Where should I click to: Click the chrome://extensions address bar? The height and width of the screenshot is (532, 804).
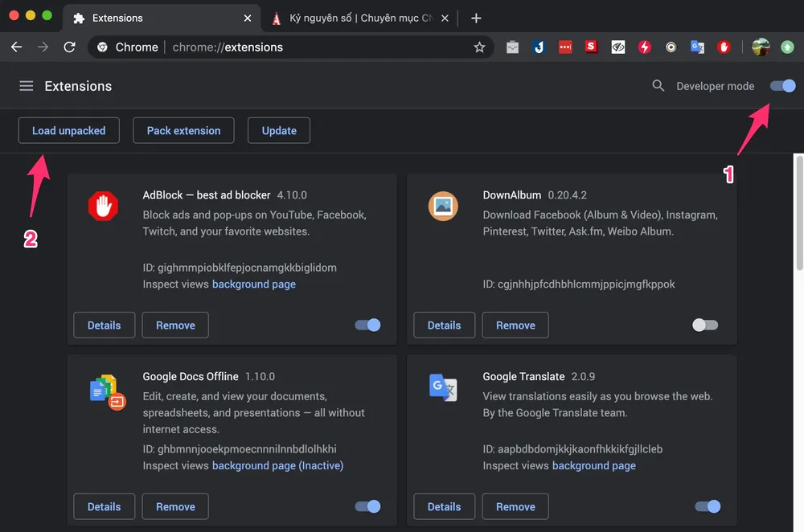[x=322, y=47]
